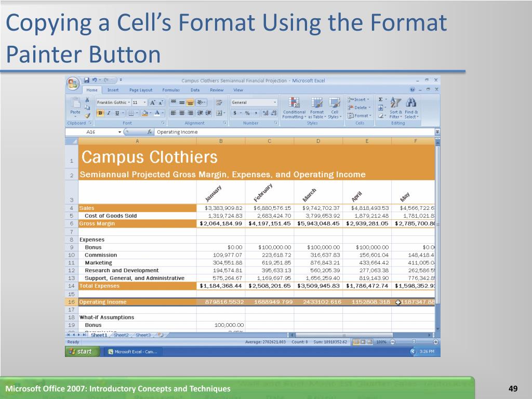Click Increase Indent icon

tap(208, 113)
